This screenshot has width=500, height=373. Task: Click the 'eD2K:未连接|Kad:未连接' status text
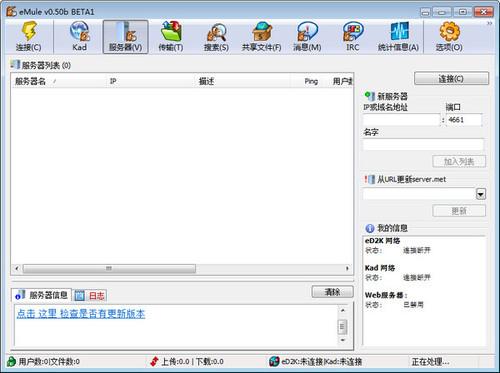coord(322,362)
